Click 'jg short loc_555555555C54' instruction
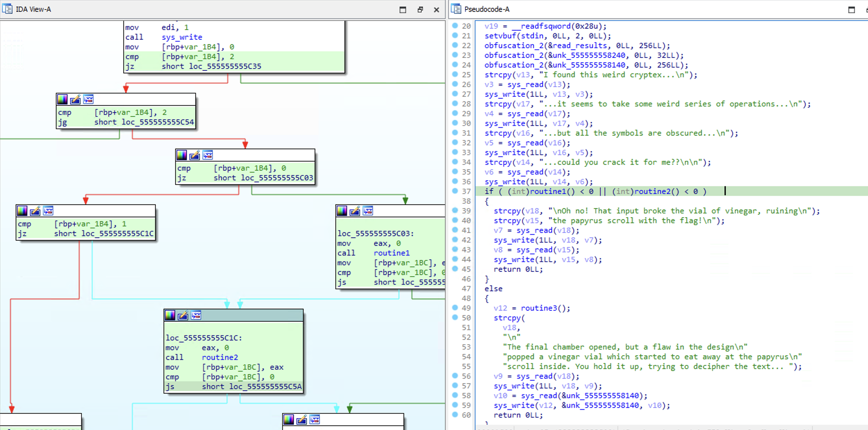 click(126, 122)
